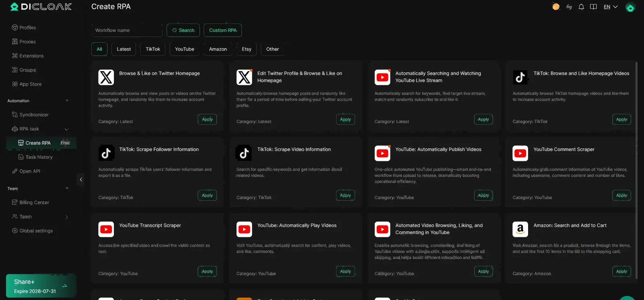
Task: Click TikTok icon on Scrape Follower Information card
Action: point(106,153)
